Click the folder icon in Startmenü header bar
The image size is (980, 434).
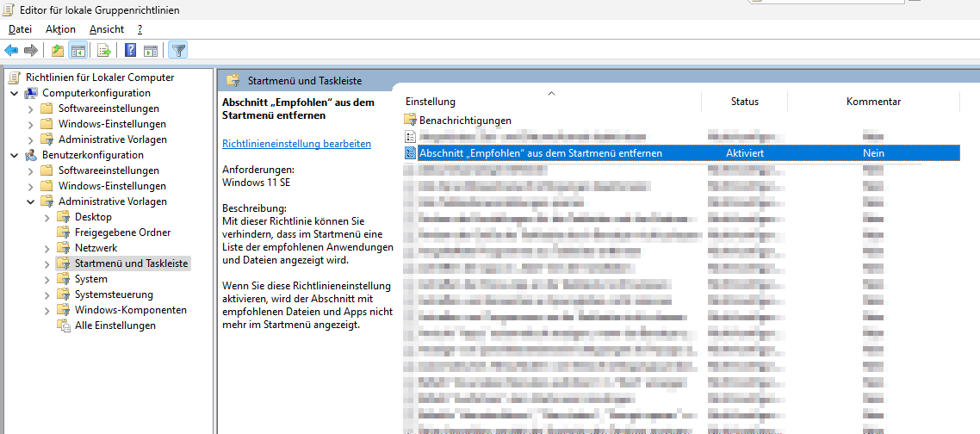click(x=233, y=81)
